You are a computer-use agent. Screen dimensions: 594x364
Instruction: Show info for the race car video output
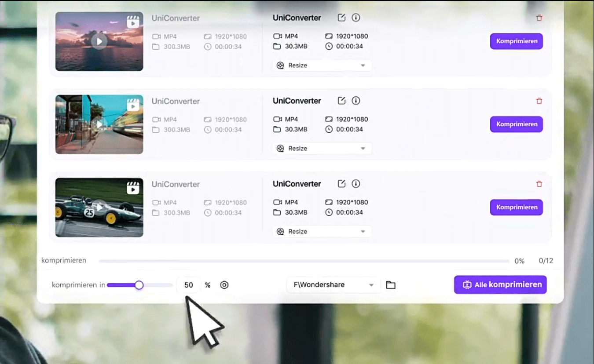tap(356, 184)
